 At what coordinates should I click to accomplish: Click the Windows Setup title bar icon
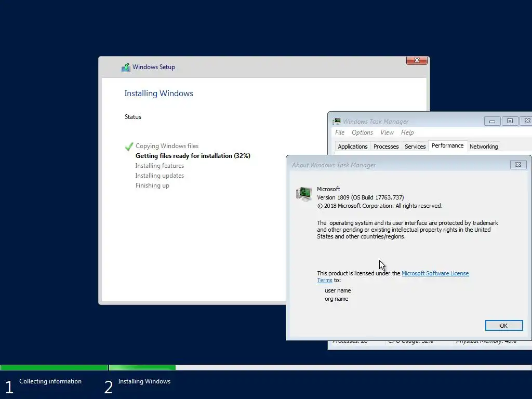point(126,68)
